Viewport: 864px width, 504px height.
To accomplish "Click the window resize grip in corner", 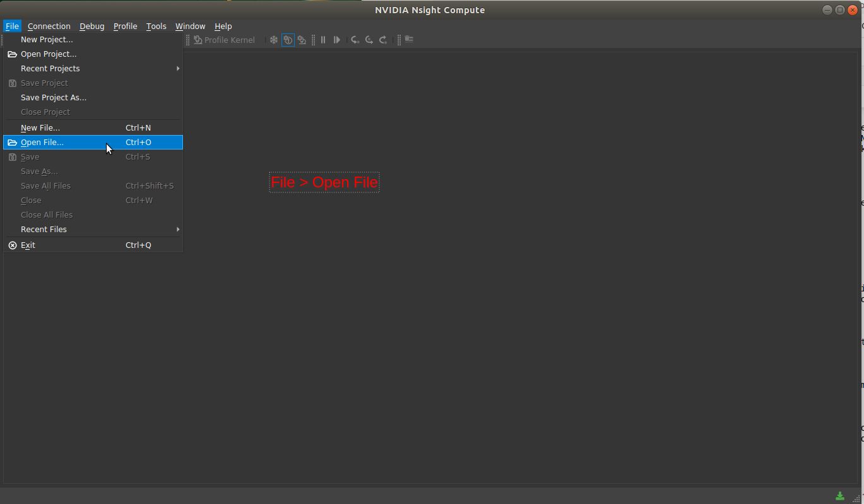I will 856,498.
